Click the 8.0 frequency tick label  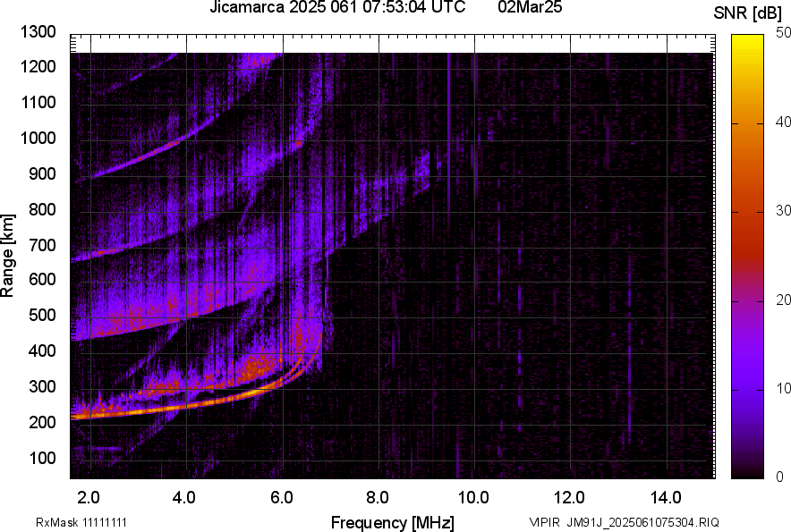pos(378,497)
